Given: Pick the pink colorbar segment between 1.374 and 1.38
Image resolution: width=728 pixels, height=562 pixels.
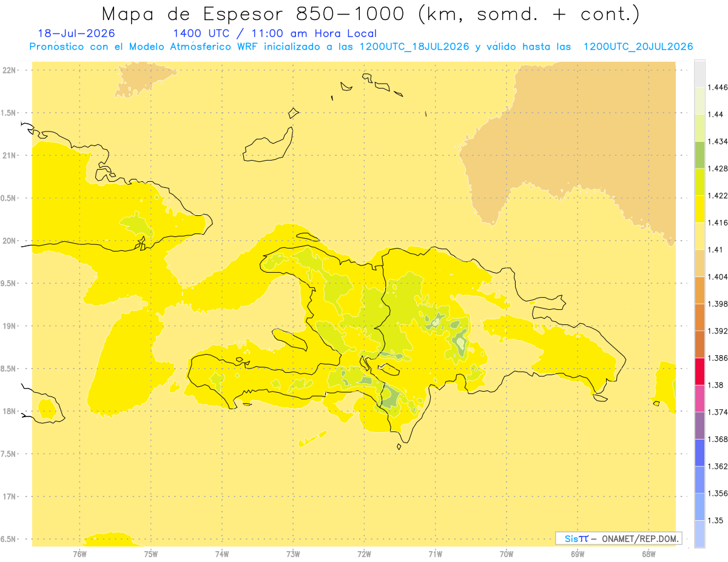Looking at the screenshot, I should tap(699, 399).
